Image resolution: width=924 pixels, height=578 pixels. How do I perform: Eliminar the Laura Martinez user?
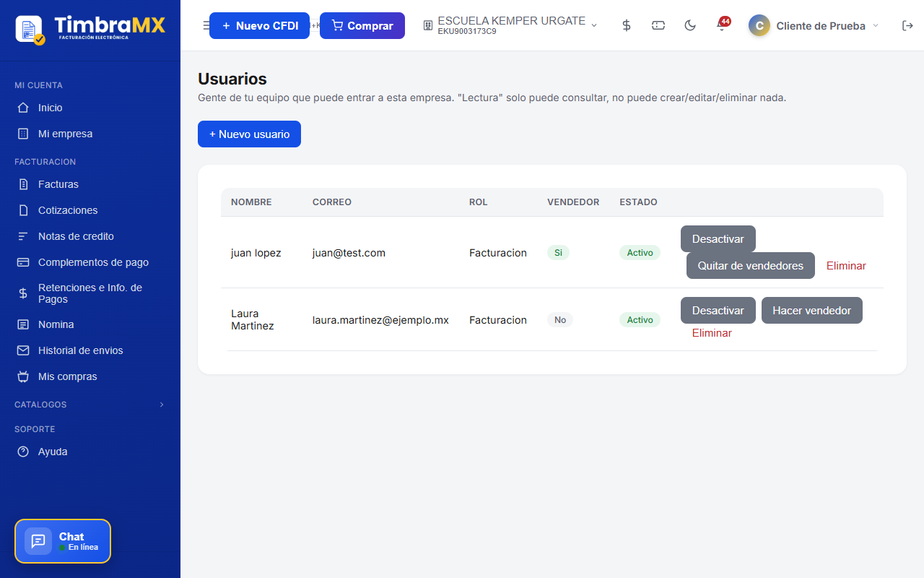712,333
